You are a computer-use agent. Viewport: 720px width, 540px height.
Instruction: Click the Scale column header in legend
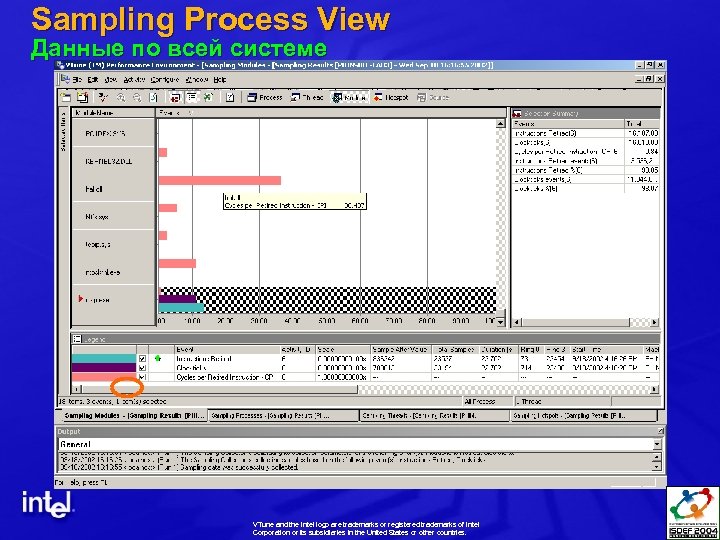point(343,349)
